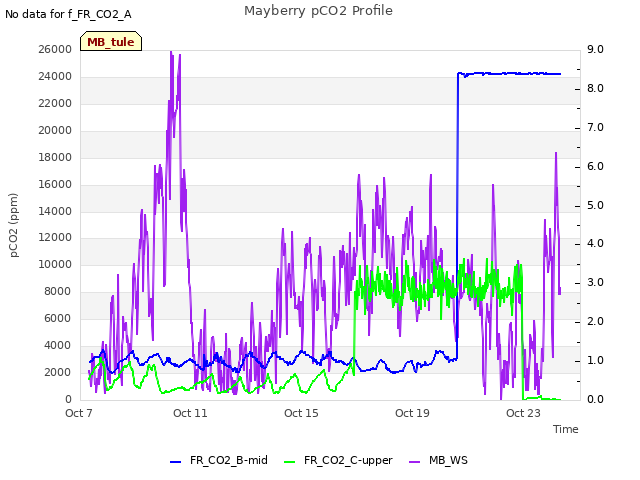Image resolution: width=640 pixels, height=480 pixels.
Task: Toggle the FR_CO2_C-upper legend entry
Action: pos(338,460)
